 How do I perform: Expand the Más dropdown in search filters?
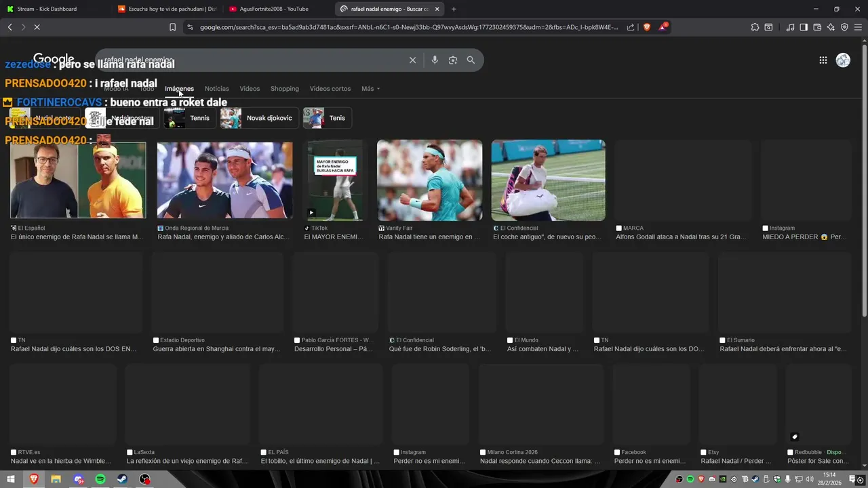point(370,89)
